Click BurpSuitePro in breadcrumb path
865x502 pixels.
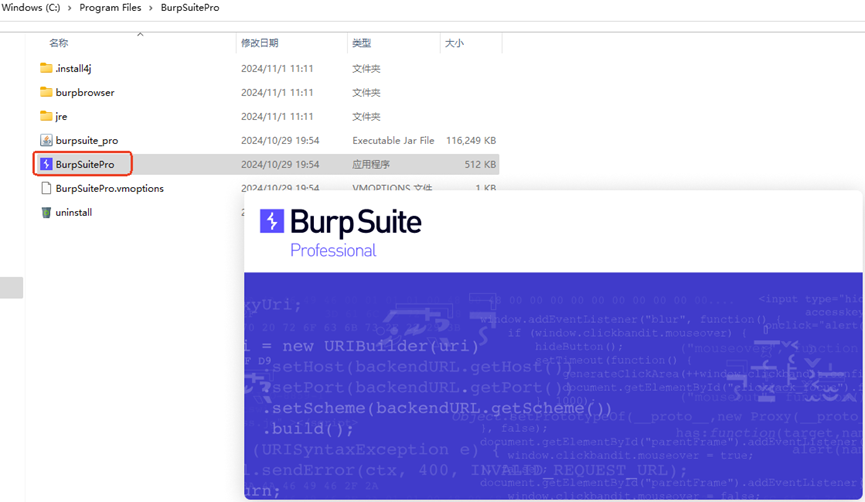point(190,8)
